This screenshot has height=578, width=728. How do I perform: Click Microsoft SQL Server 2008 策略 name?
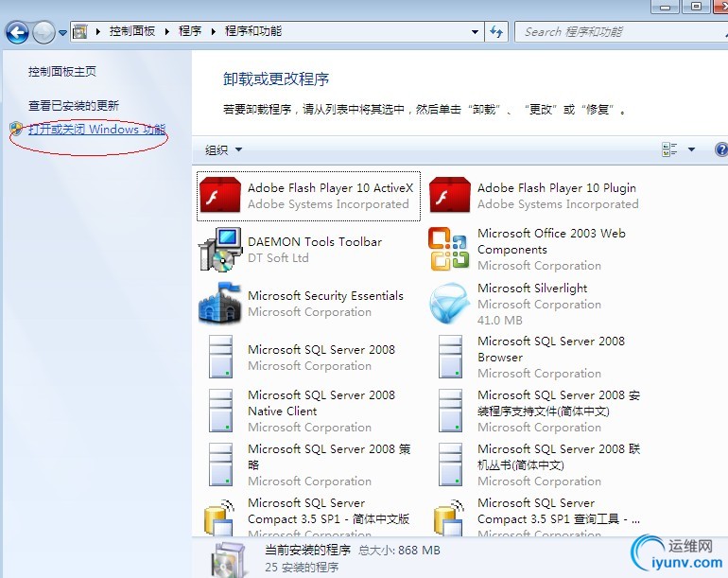coord(329,457)
